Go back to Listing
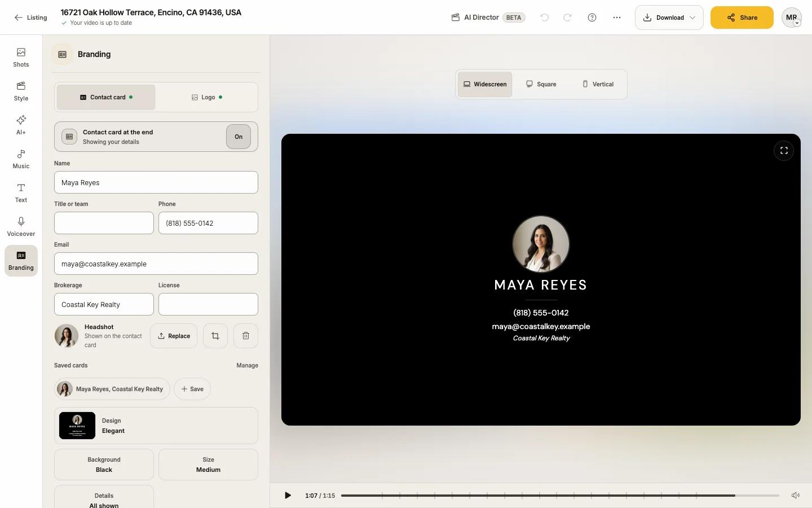Image resolution: width=812 pixels, height=508 pixels. 30,17
